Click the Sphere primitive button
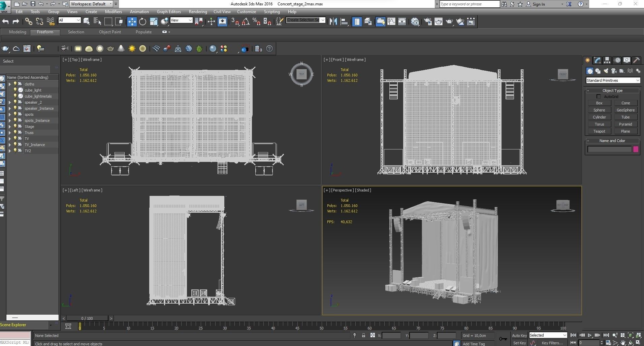The width and height of the screenshot is (644, 346). click(x=599, y=110)
